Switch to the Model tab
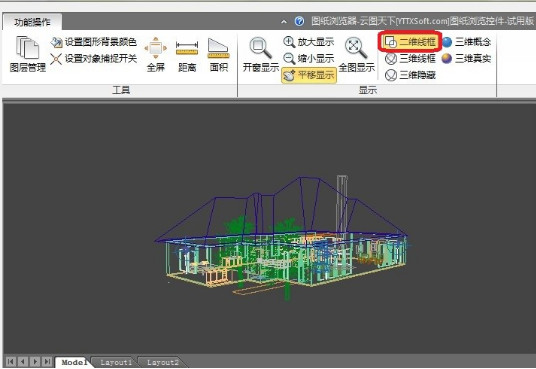 coord(73,362)
